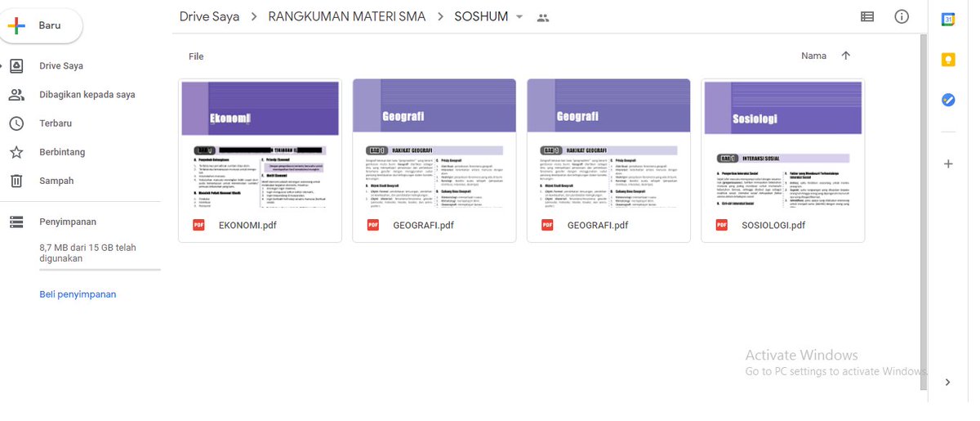The height and width of the screenshot is (421, 980).
Task: Select the EKONOMI.pdf thumbnail preview
Action: [261, 144]
